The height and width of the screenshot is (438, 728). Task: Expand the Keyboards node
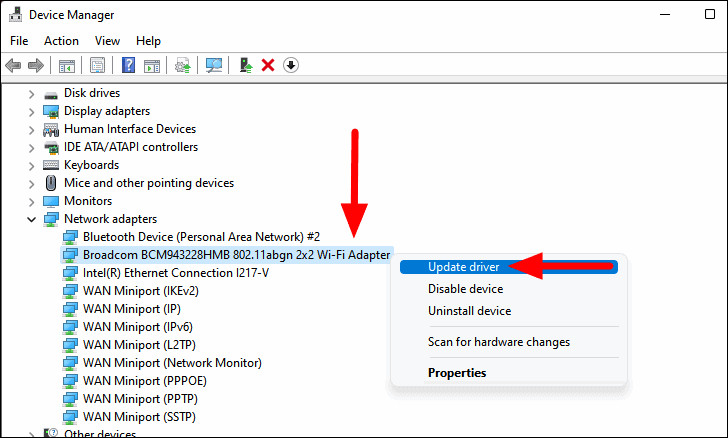(x=31, y=166)
